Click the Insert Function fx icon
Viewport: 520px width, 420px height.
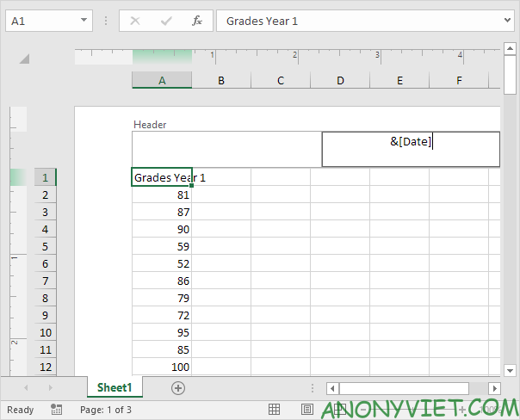tap(197, 21)
